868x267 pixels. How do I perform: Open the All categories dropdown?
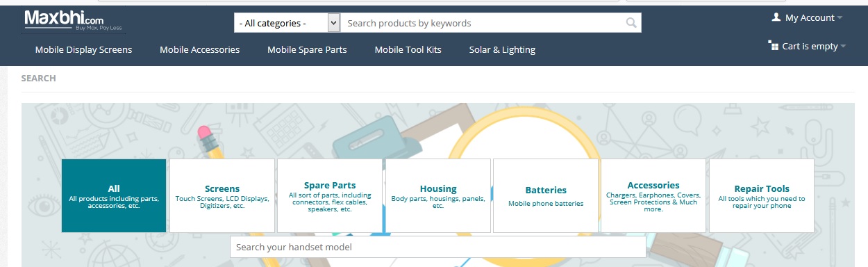click(287, 23)
